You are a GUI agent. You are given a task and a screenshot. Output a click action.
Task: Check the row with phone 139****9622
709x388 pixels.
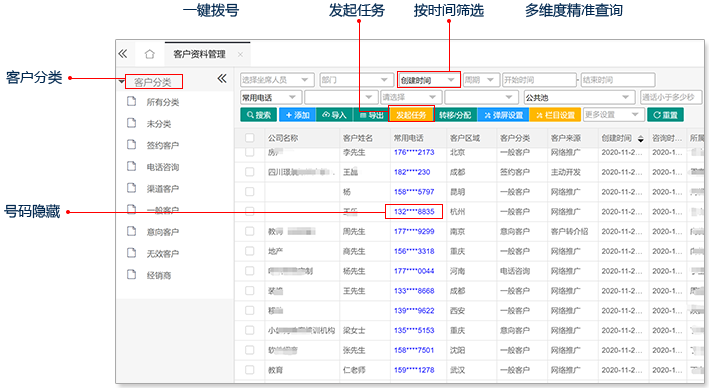(x=250, y=310)
